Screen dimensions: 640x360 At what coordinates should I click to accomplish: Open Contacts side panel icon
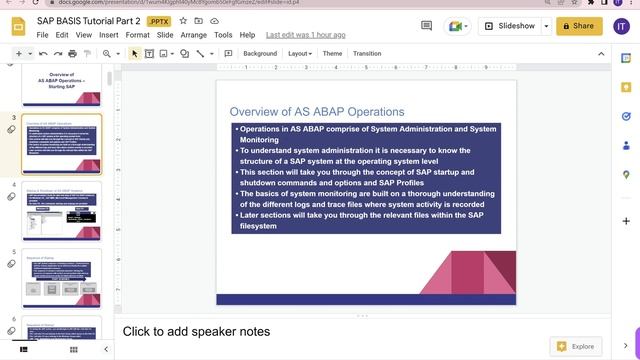coord(626,146)
